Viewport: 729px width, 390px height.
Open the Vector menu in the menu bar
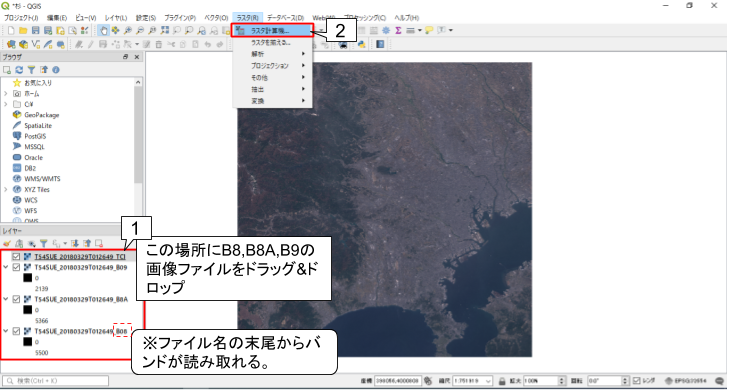pos(216,18)
